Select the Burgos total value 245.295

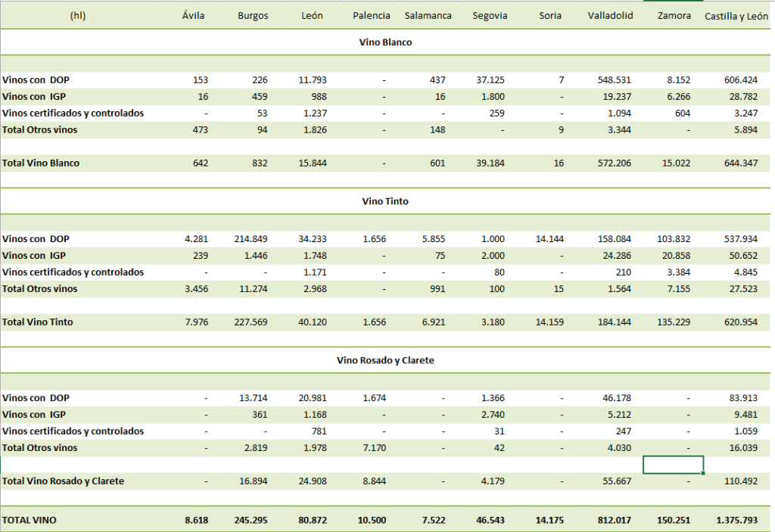(x=251, y=520)
